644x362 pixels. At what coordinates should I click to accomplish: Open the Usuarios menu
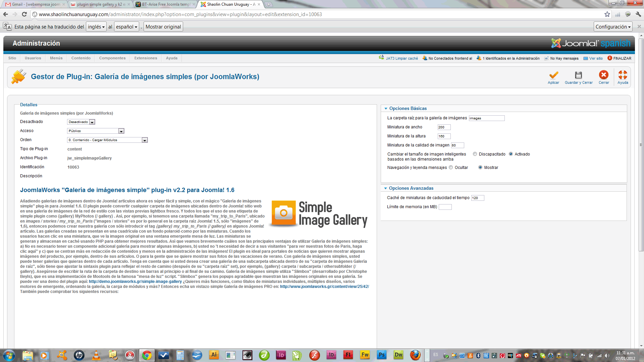click(x=33, y=58)
